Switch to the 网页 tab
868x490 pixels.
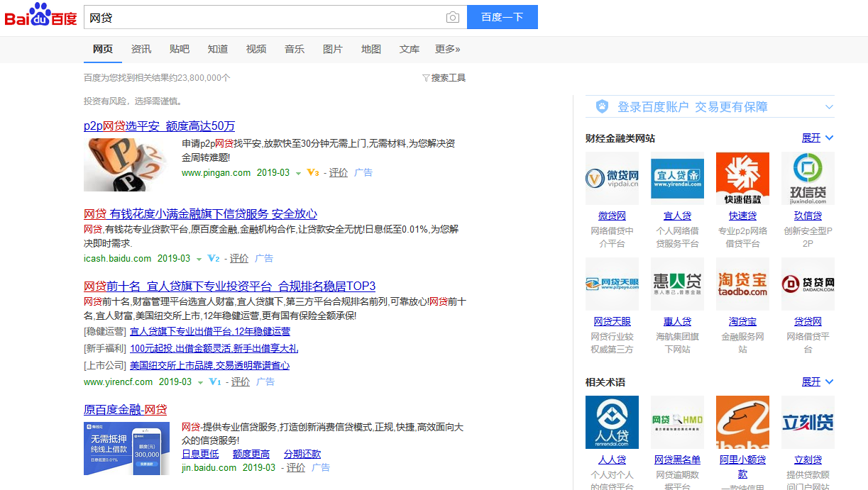(x=103, y=49)
